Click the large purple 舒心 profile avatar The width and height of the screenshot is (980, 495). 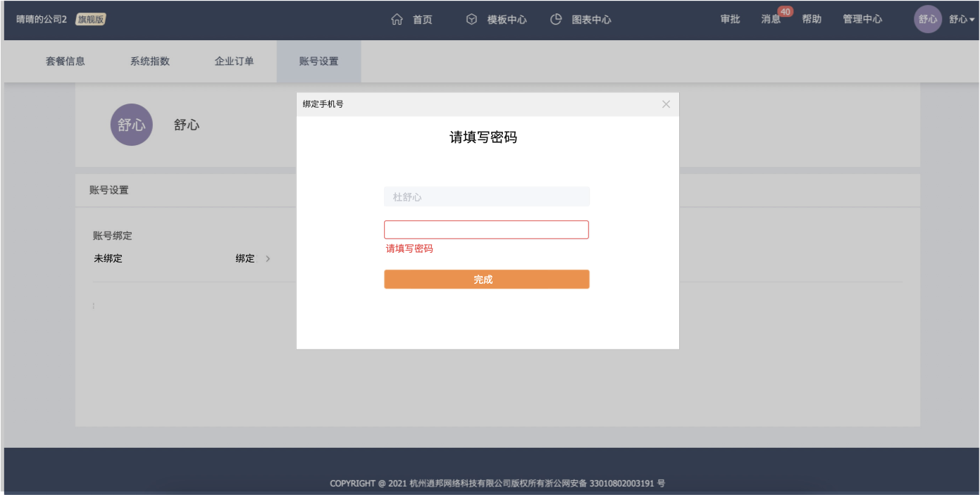pos(131,125)
